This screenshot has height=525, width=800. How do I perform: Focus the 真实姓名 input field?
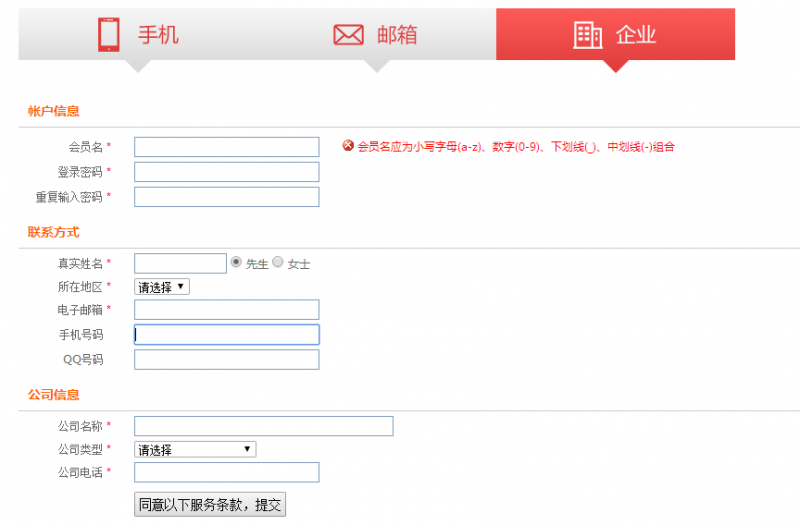pos(180,263)
